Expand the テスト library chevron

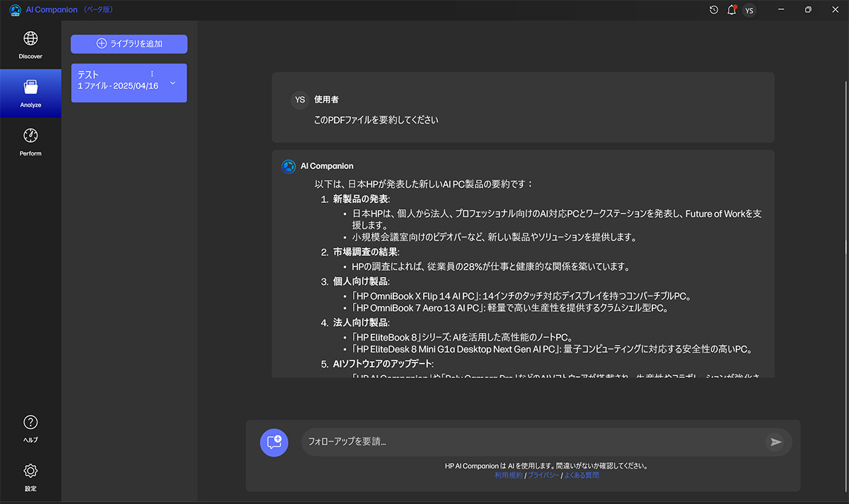tap(173, 83)
